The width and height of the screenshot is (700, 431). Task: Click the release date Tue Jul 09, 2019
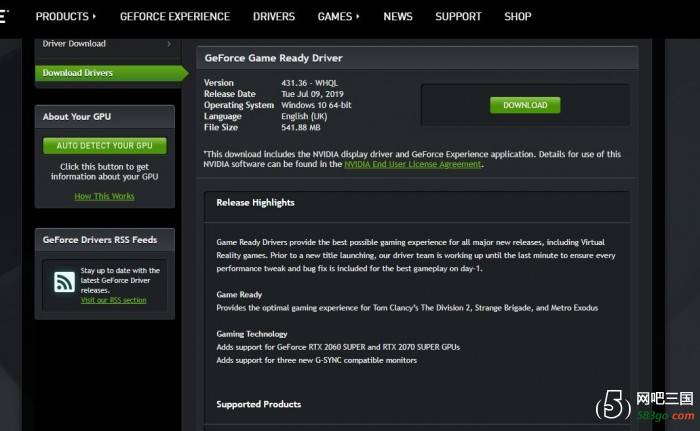[312, 94]
